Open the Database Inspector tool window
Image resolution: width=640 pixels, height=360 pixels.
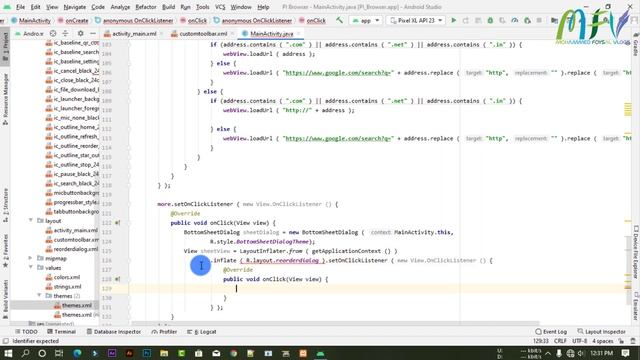pyautogui.click(x=114, y=332)
